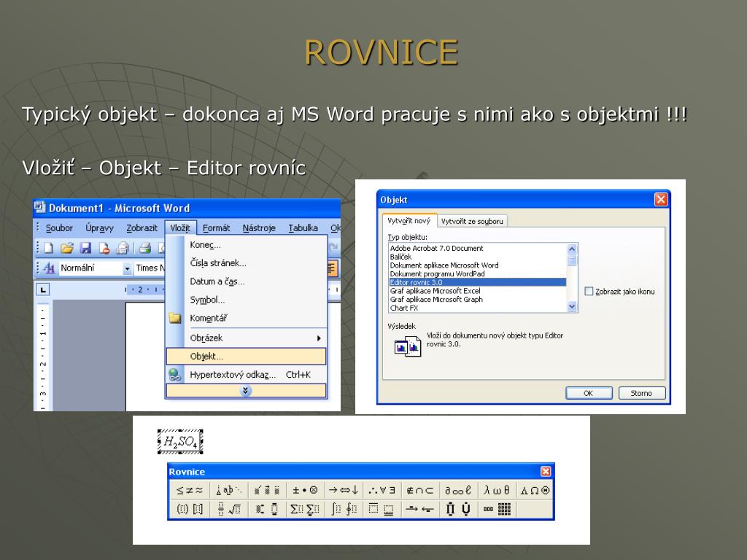Select Dokument programu WordPad entry
747x560 pixels.
pyautogui.click(x=477, y=274)
